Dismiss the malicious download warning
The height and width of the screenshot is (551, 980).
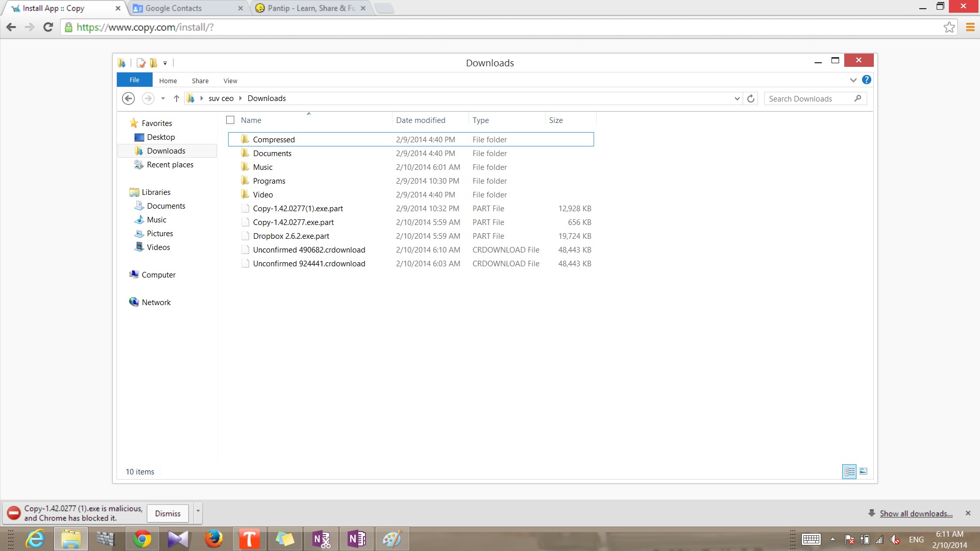167,514
